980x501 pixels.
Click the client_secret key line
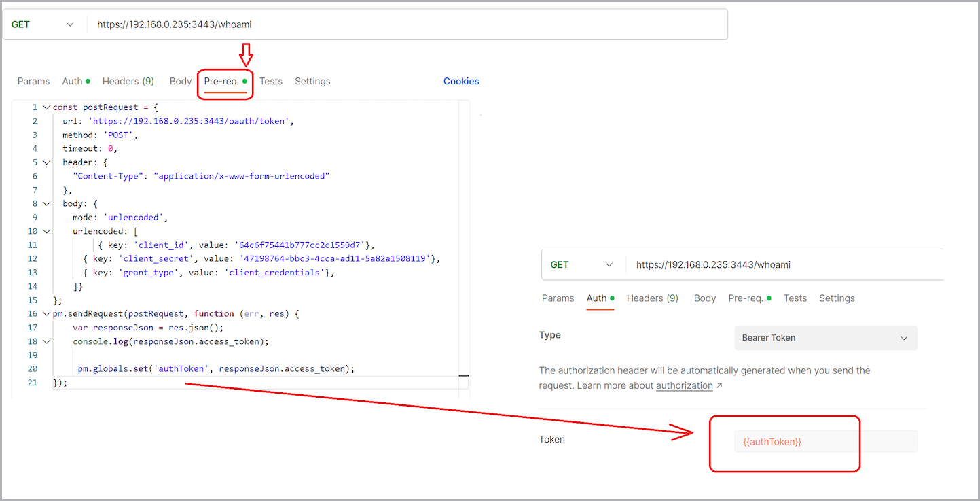262,258
